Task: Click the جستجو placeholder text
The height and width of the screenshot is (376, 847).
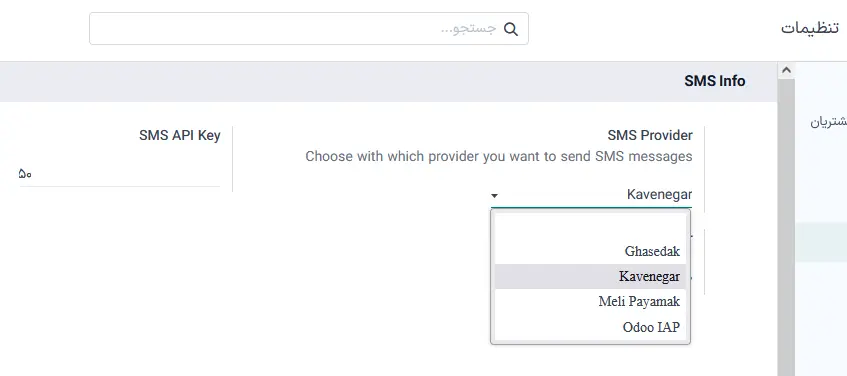Action: click(x=468, y=29)
